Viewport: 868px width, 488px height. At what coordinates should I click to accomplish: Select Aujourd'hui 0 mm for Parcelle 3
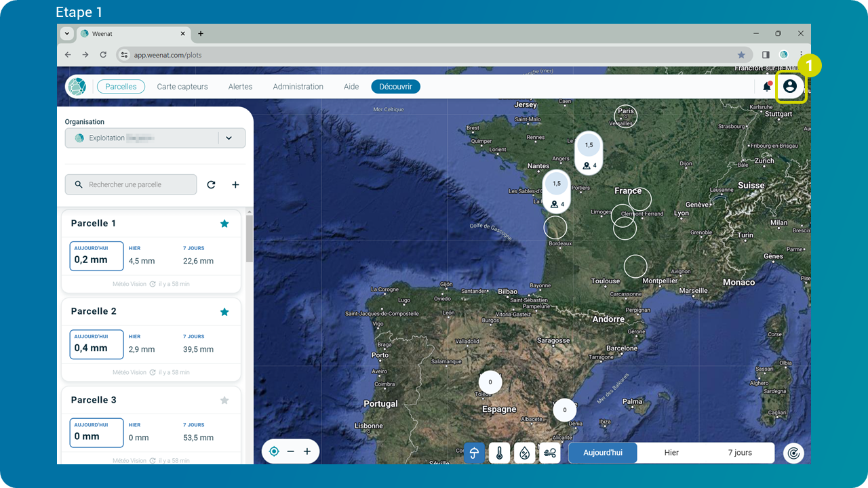(96, 432)
